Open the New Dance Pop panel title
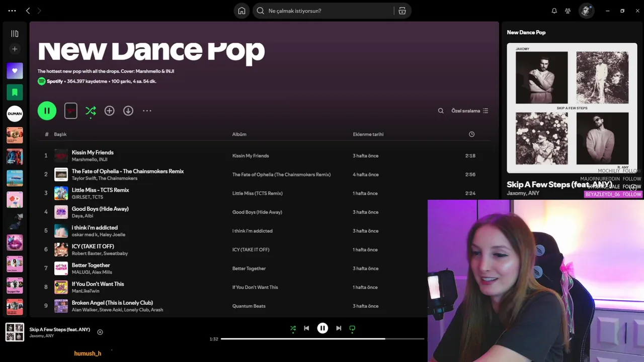This screenshot has height=362, width=644. coord(526,32)
